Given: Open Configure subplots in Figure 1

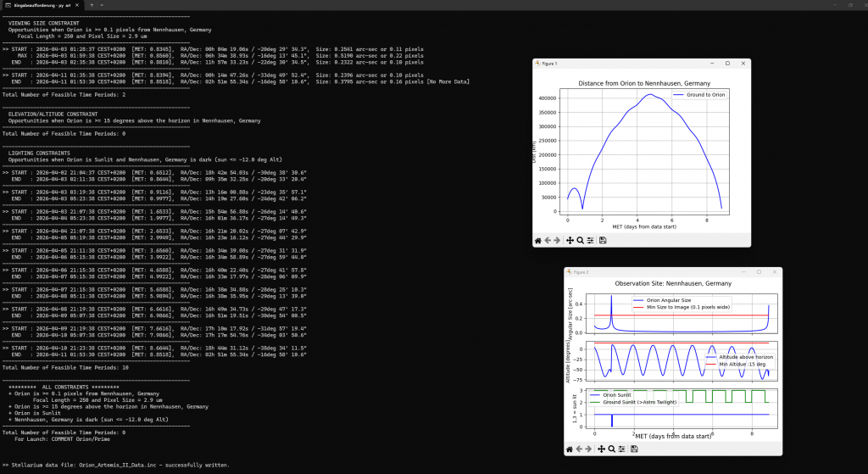Looking at the screenshot, I should pyautogui.click(x=590, y=241).
